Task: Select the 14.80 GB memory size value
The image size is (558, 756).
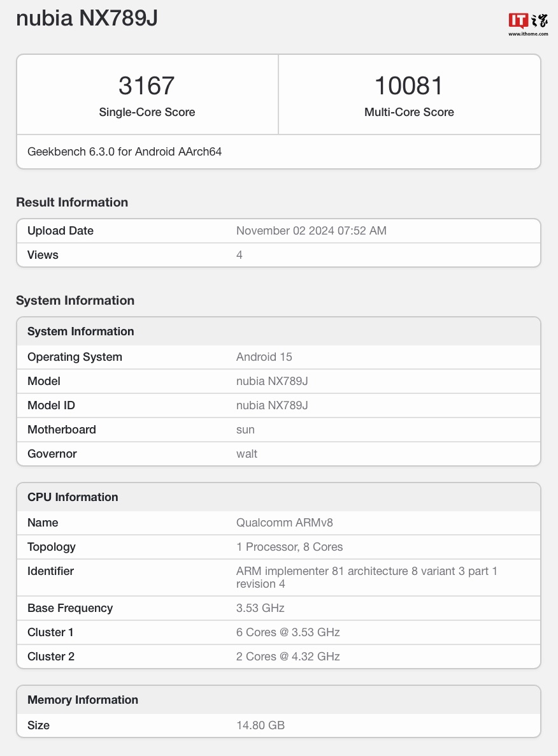Action: click(x=260, y=725)
